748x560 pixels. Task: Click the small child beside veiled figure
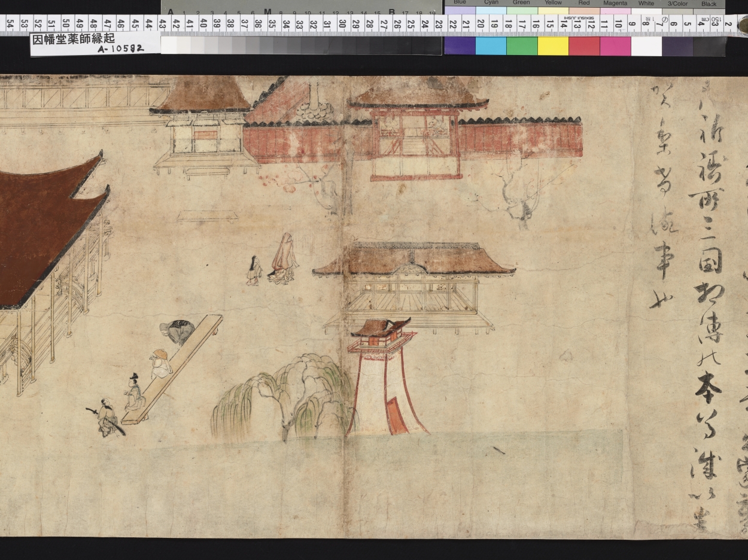point(255,270)
